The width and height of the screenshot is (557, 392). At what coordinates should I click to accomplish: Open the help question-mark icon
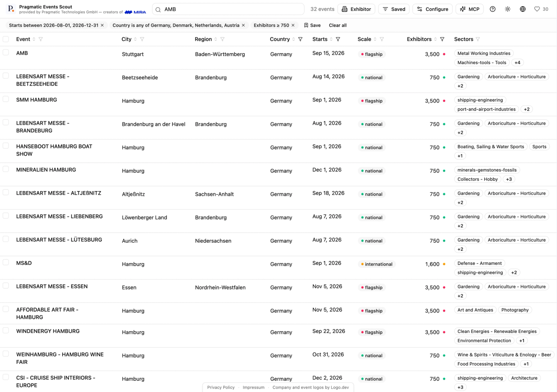pos(493,9)
